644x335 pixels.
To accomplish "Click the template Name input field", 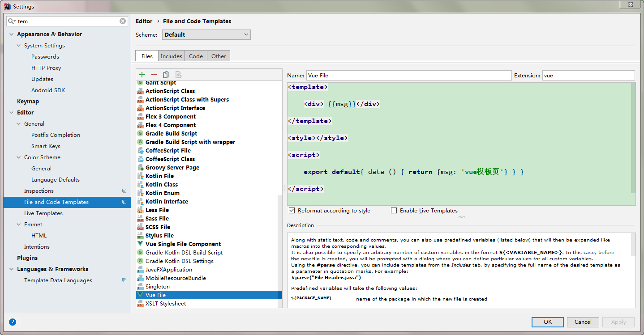I will pyautogui.click(x=409, y=76).
